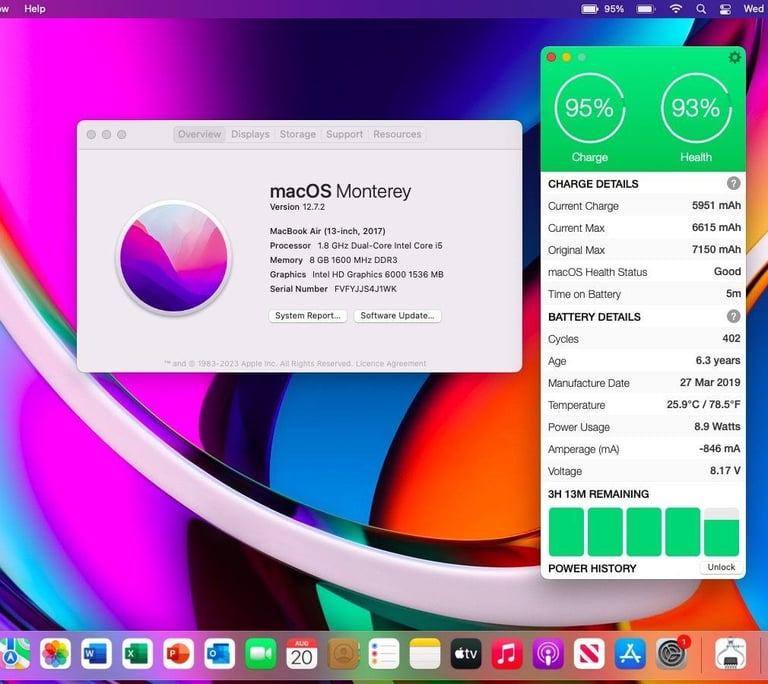Viewport: 768px width, 684px height.
Task: Open System Information icon in Dock
Action: (x=730, y=654)
